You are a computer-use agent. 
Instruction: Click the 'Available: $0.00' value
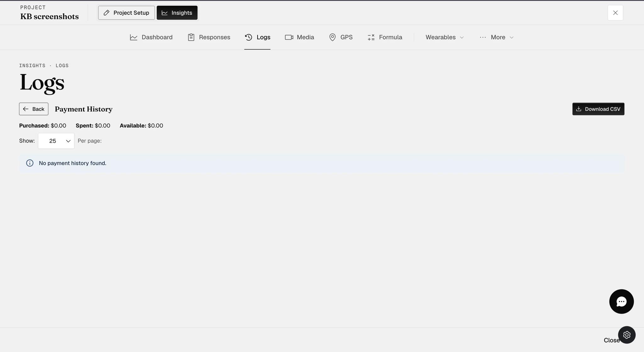click(x=142, y=126)
